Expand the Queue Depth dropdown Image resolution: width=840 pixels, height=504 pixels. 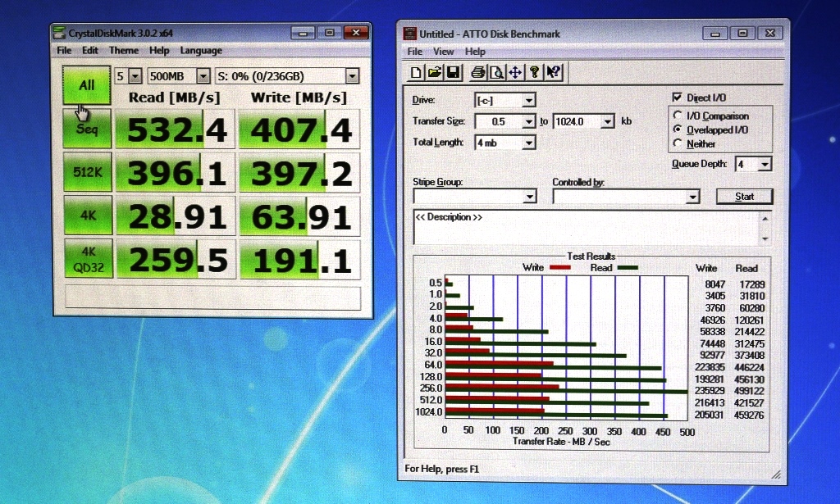pos(765,164)
